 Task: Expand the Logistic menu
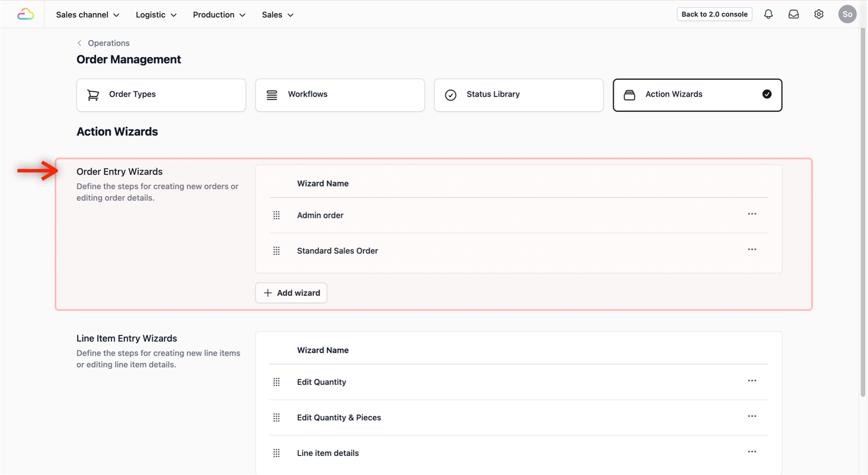click(x=156, y=15)
